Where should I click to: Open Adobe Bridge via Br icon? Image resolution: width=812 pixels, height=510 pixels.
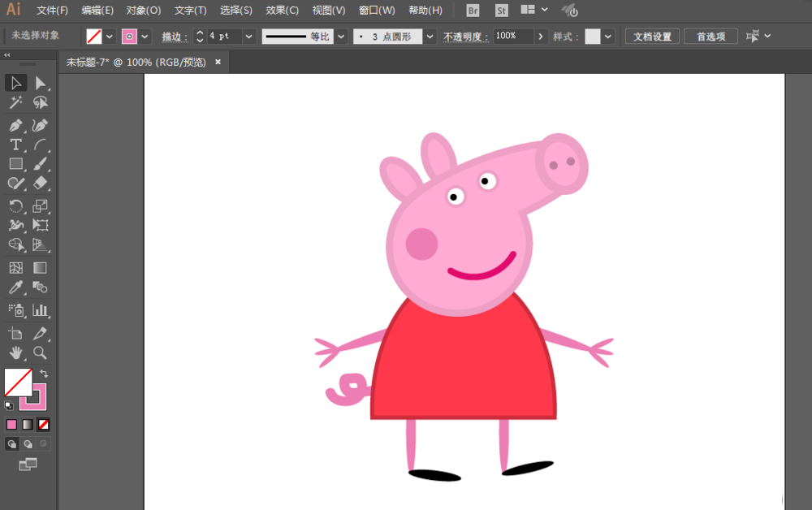click(473, 11)
